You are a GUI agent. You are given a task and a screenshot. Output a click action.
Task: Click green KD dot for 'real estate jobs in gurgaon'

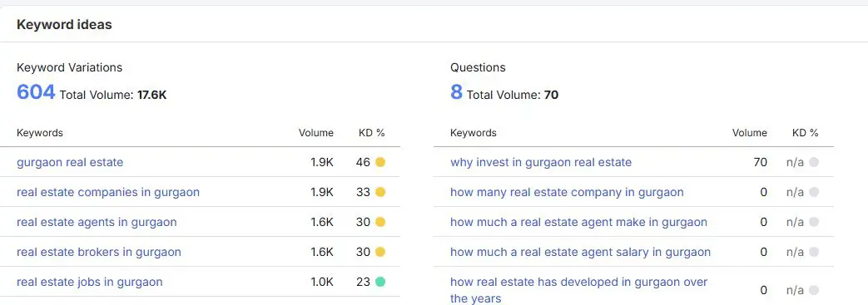pyautogui.click(x=379, y=282)
